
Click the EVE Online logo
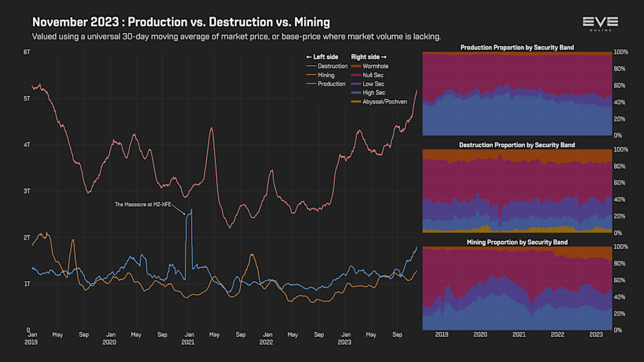coord(600,24)
